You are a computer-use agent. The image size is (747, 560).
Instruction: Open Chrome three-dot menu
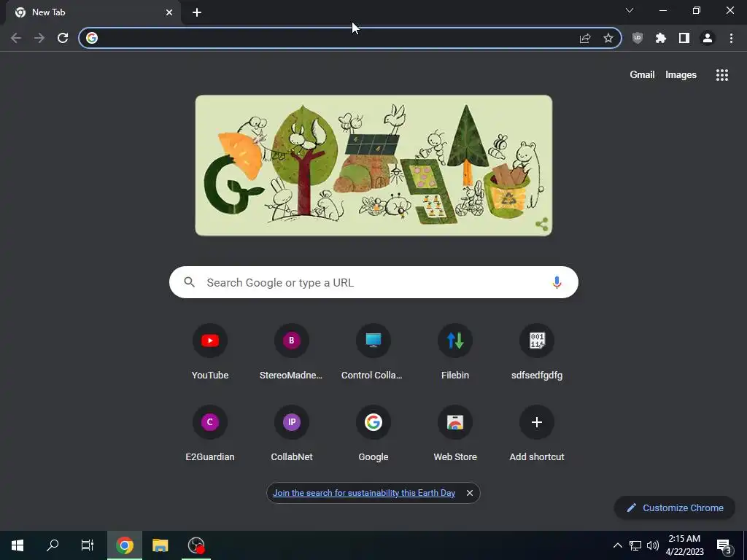(731, 38)
